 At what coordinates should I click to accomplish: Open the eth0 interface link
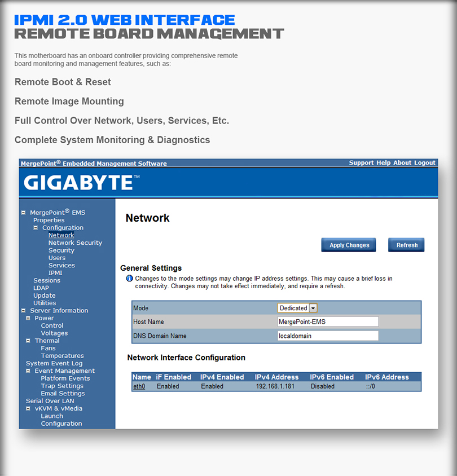pyautogui.click(x=139, y=386)
